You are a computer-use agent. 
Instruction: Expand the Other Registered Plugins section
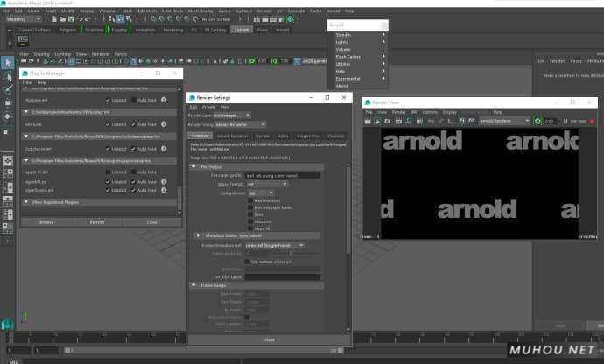point(25,202)
